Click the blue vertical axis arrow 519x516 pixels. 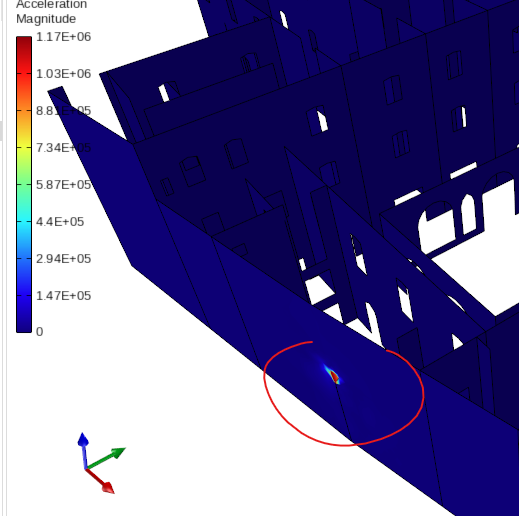point(83,449)
